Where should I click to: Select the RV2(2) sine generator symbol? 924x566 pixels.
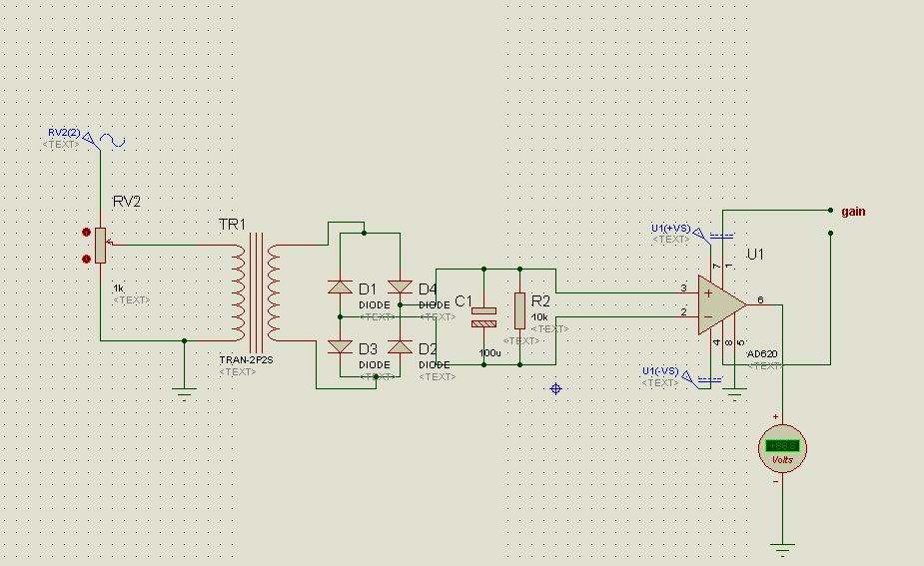(x=112, y=141)
